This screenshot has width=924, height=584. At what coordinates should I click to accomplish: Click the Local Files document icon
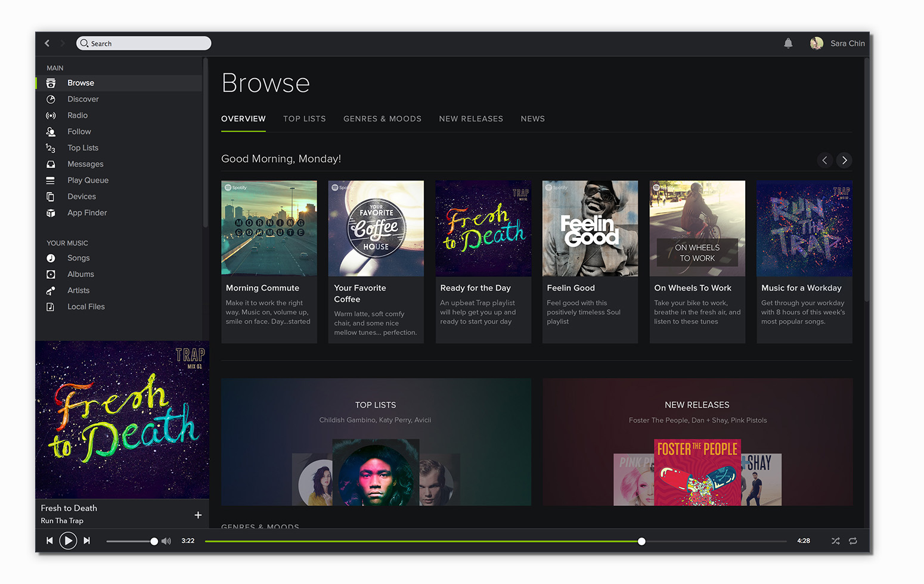point(51,307)
